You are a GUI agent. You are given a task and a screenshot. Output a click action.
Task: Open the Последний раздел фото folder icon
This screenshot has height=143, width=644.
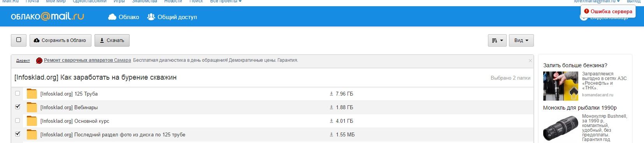32,134
